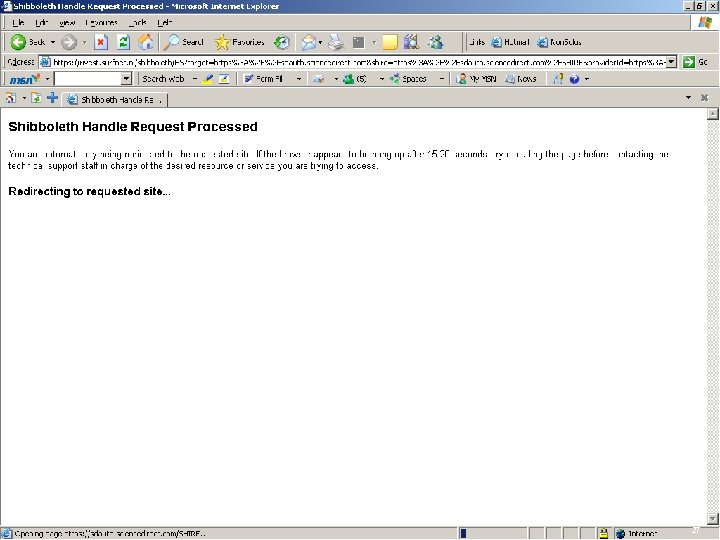
Task: Close the current tab with gray X
Action: pos(704,97)
